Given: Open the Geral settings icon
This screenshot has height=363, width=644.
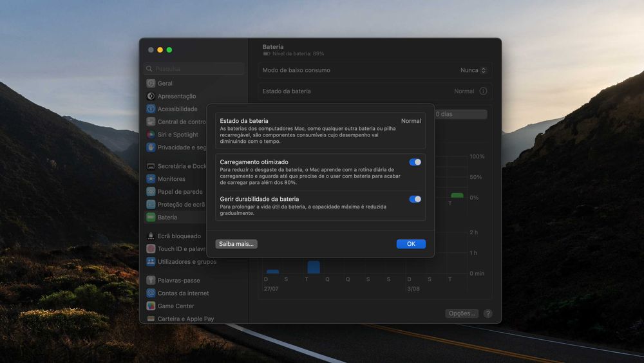Looking at the screenshot, I should click(151, 84).
